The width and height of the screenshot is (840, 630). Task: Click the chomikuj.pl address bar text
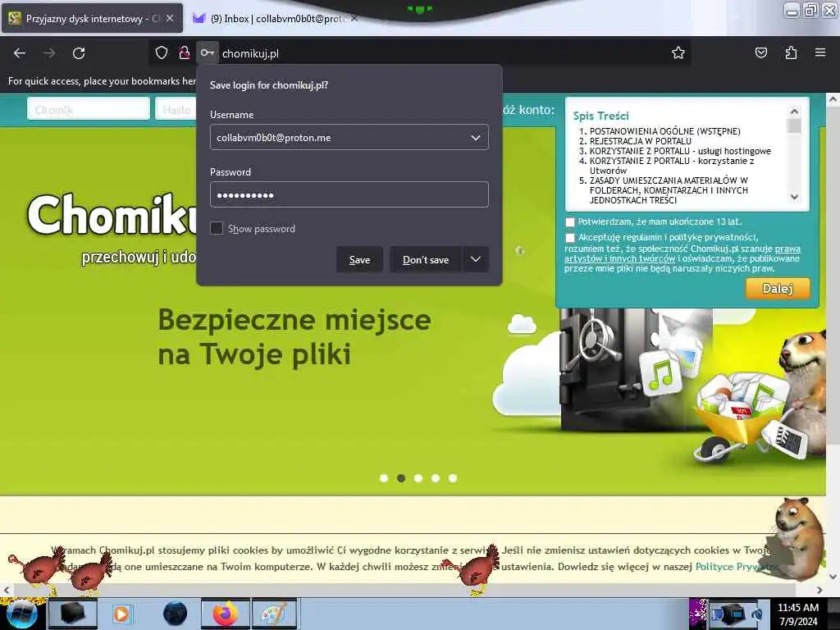pos(250,53)
